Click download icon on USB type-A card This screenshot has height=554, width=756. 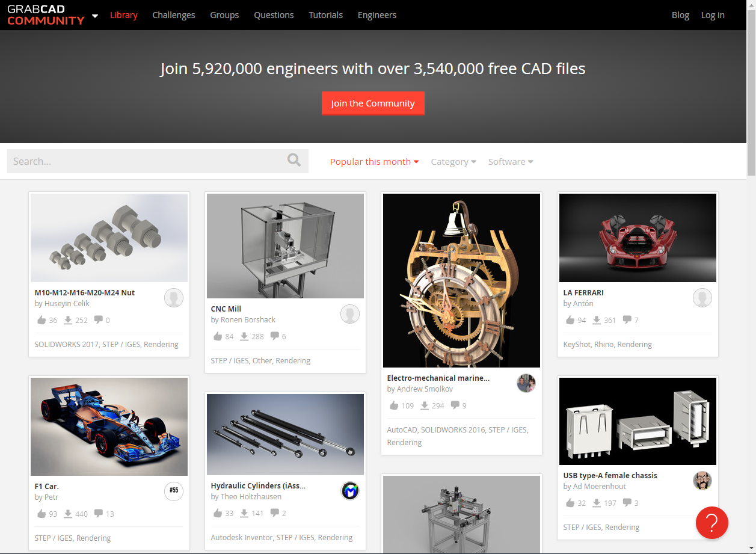[x=597, y=503]
